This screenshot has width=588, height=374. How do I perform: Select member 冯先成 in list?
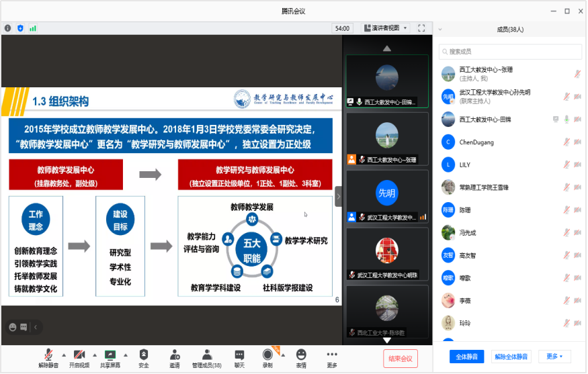coord(510,233)
